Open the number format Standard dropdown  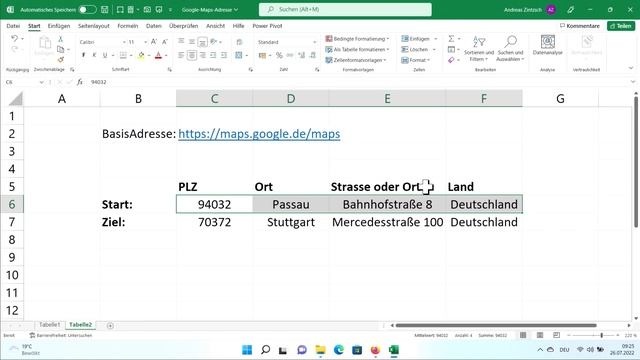pos(314,42)
